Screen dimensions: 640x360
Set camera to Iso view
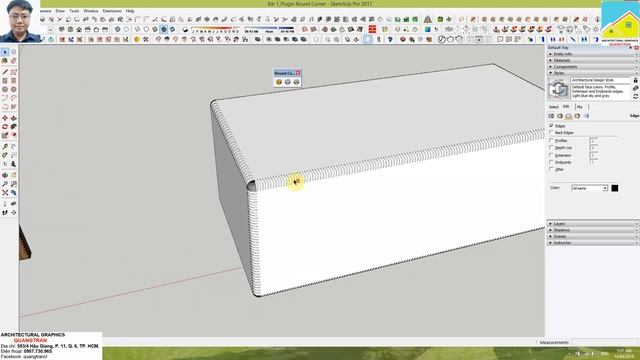point(62,29)
